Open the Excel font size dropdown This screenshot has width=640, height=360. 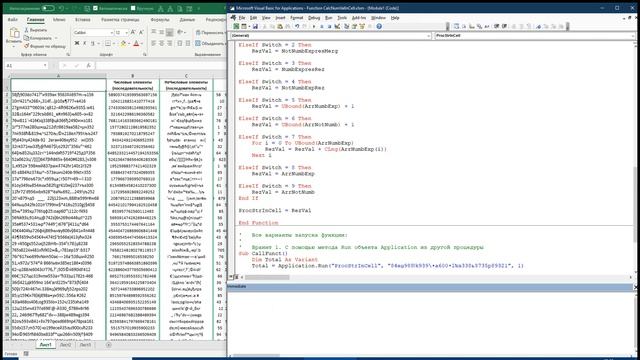[127, 33]
